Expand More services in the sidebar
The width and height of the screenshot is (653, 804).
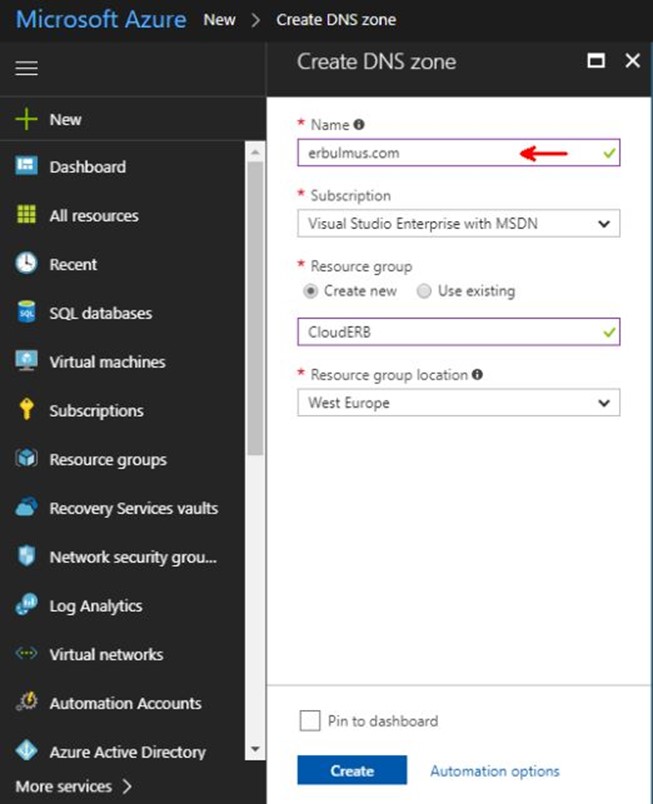73,786
